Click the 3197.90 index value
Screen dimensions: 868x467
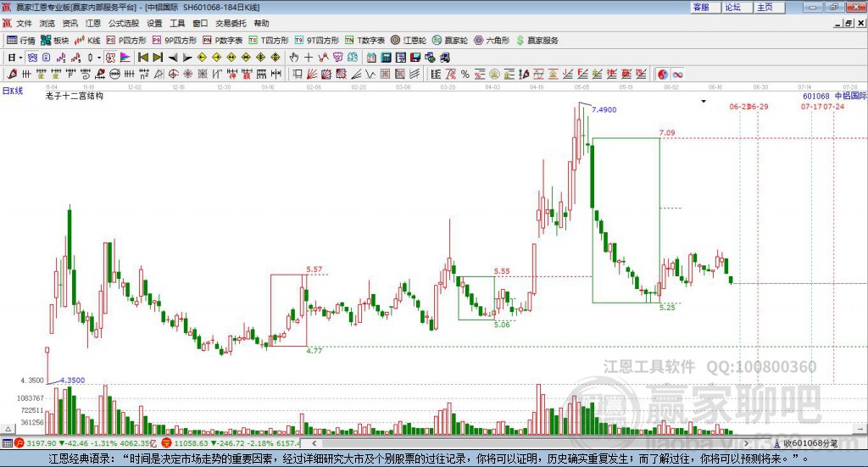[41, 443]
